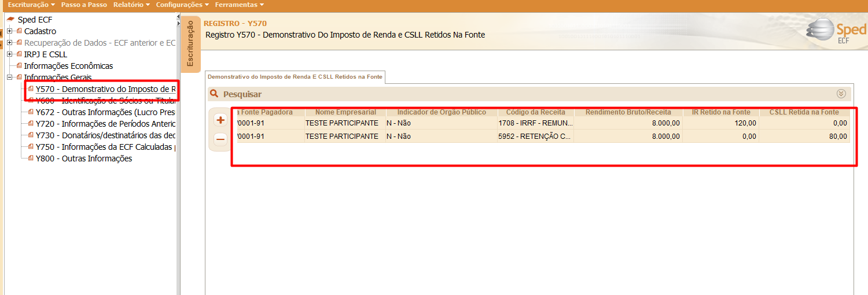Viewport: 868px width, 295px height.
Task: Click the Y730 record icon
Action: tap(31, 135)
